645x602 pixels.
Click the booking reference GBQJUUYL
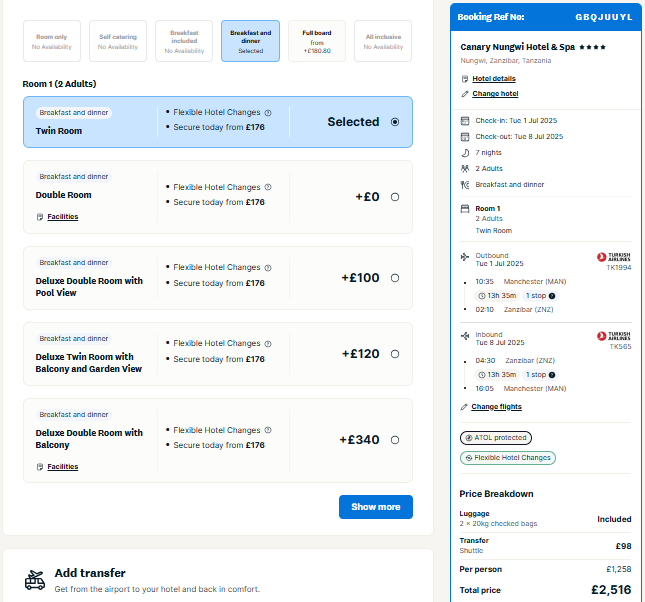coord(603,17)
